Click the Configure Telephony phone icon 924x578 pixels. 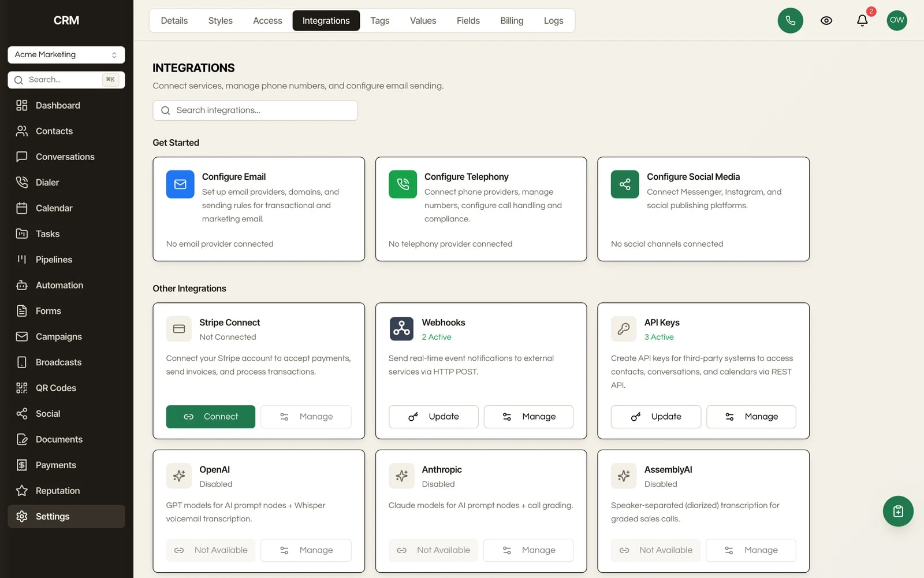(x=403, y=184)
